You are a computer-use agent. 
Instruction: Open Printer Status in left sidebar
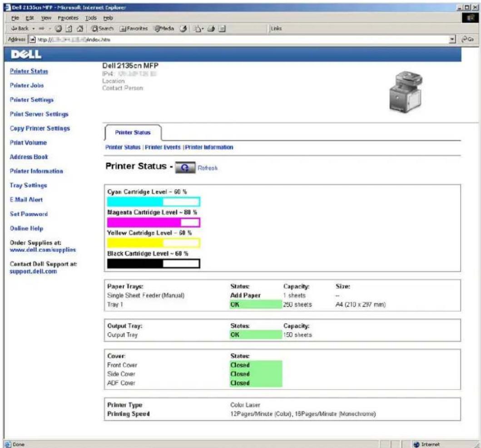pyautogui.click(x=29, y=71)
